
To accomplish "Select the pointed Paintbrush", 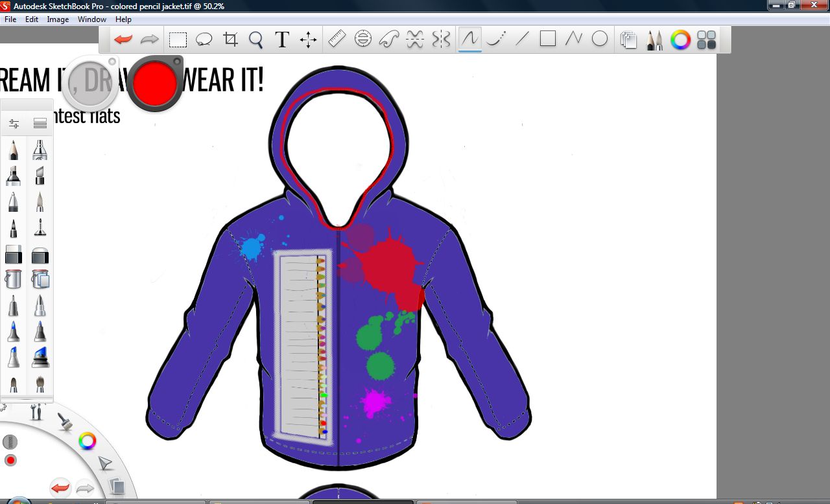I will click(x=40, y=202).
